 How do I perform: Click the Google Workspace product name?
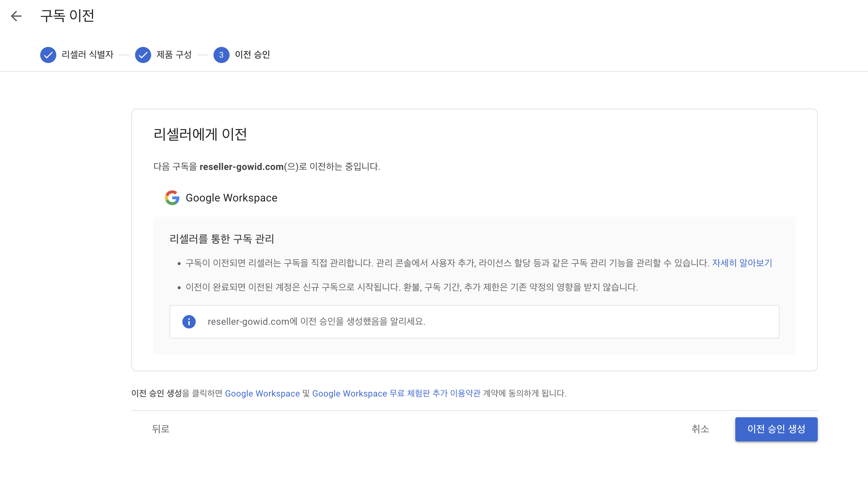click(232, 198)
